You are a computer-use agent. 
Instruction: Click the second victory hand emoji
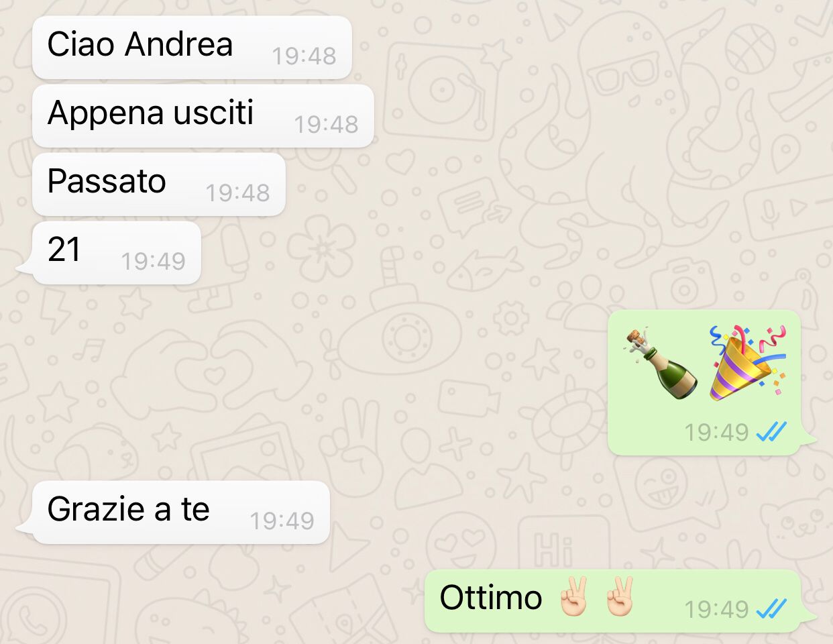point(619,596)
